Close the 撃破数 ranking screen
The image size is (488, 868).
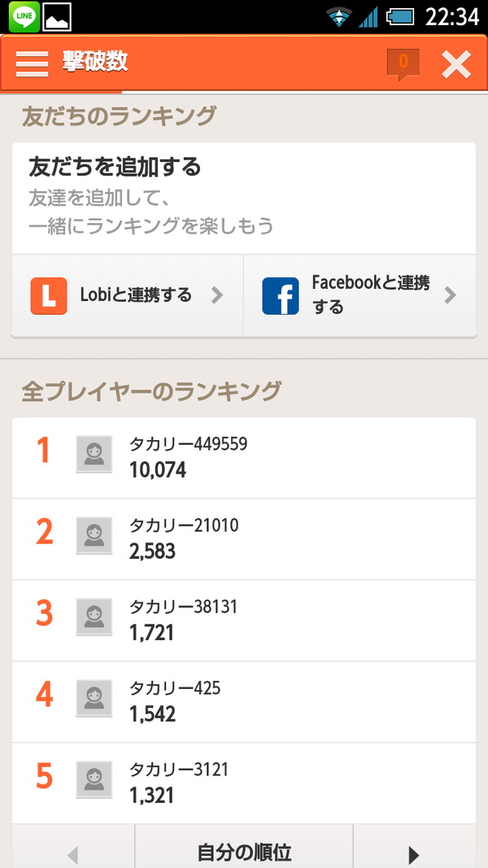tap(456, 64)
